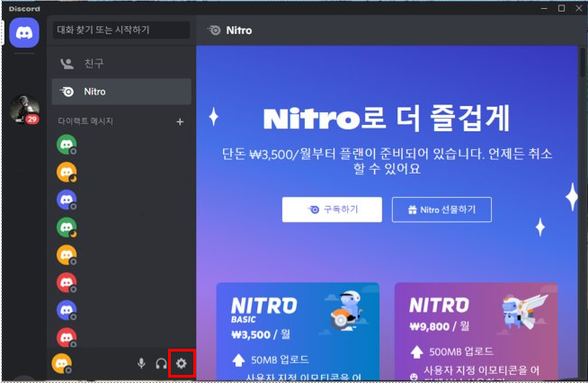Select the Nitro ₩9,800 plan card
Viewport: 588px width, 383px height.
(x=476, y=332)
